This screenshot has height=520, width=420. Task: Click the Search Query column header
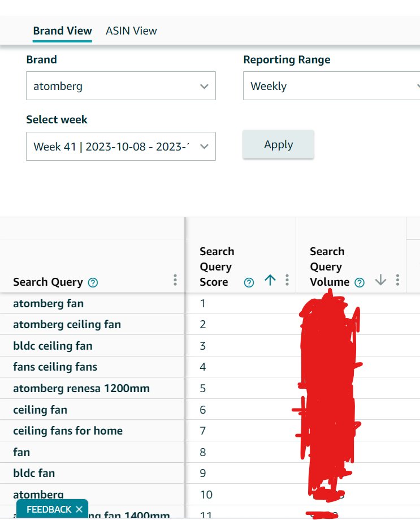(48, 282)
